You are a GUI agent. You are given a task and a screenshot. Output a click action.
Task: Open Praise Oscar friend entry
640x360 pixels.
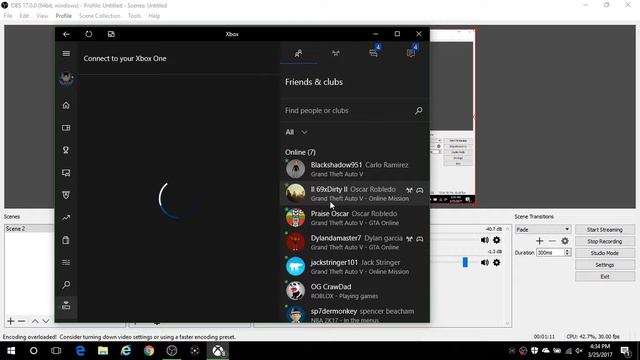[354, 218]
